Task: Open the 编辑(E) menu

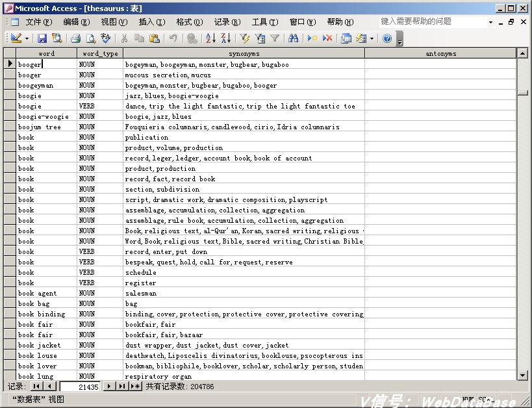Action: (x=77, y=22)
